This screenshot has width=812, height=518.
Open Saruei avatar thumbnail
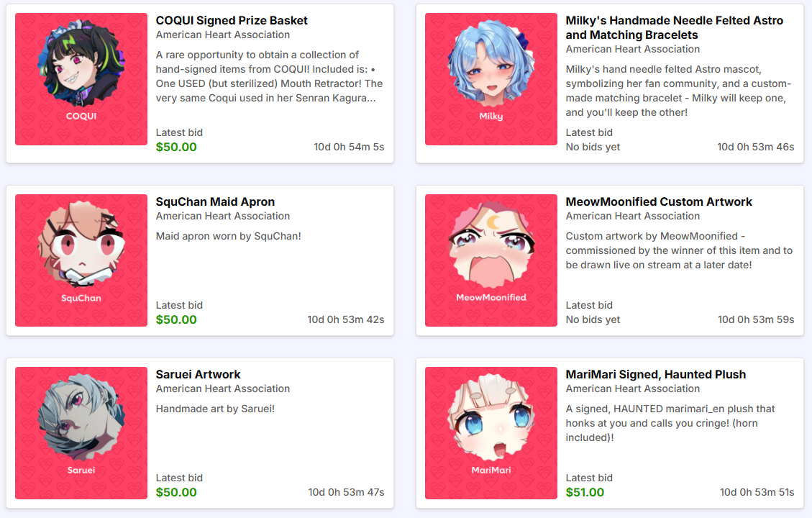point(81,433)
